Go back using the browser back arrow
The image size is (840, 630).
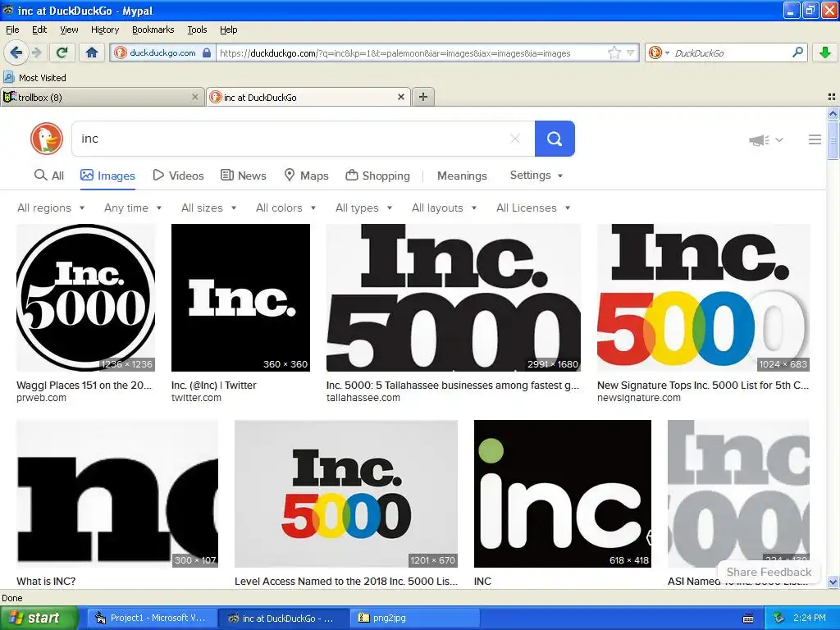tap(15, 52)
